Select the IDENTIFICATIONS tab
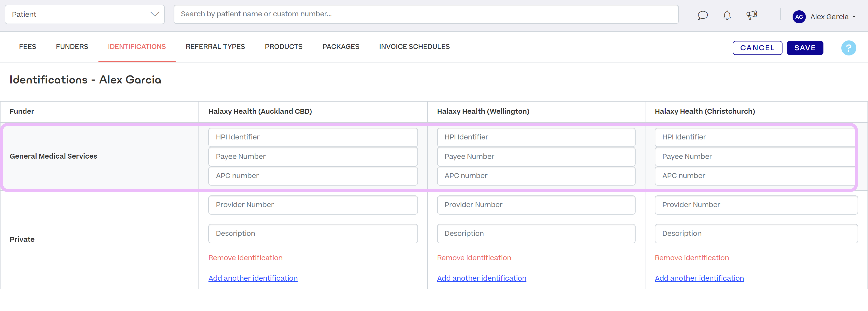The image size is (868, 311). [x=137, y=46]
